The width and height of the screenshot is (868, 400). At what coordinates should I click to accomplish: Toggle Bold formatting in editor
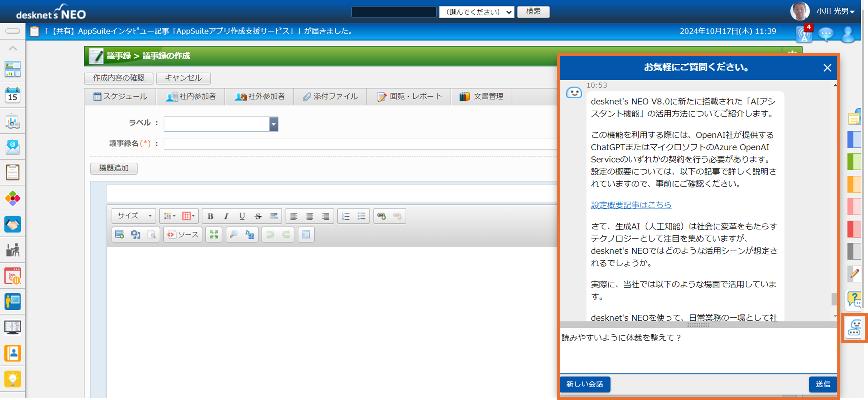coord(210,216)
